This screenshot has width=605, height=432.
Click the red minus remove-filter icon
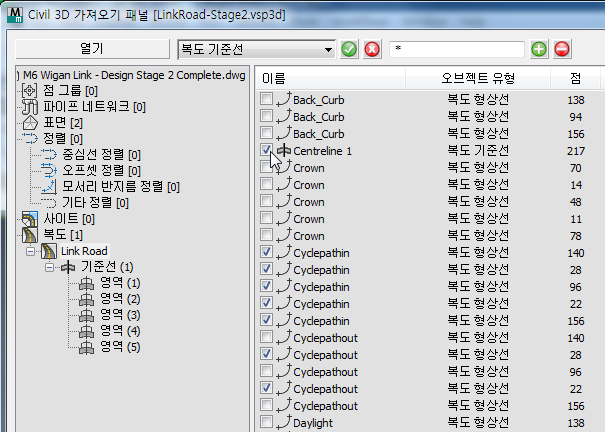pos(562,49)
